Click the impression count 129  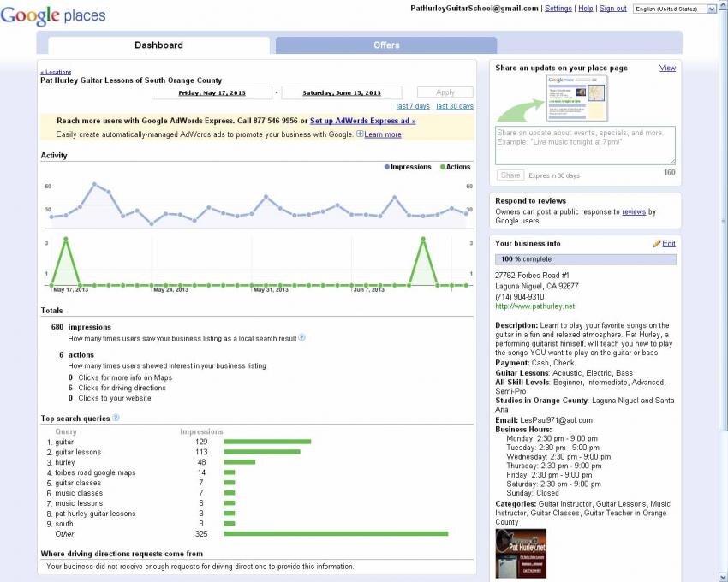click(x=201, y=442)
